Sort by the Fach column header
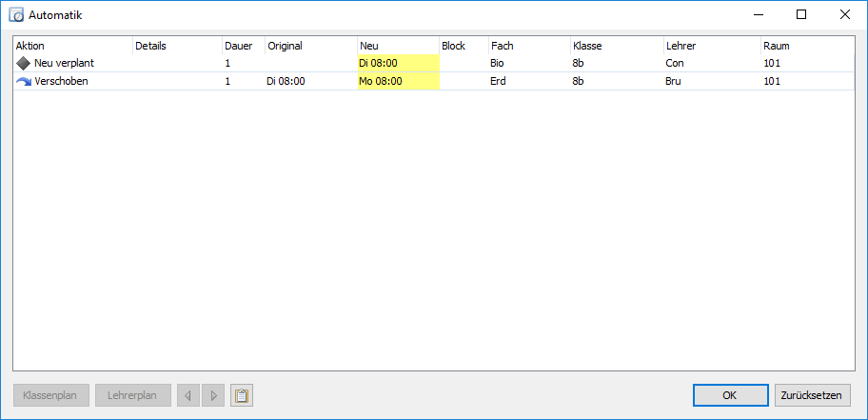Screen dimensions: 868x420 click(530, 46)
